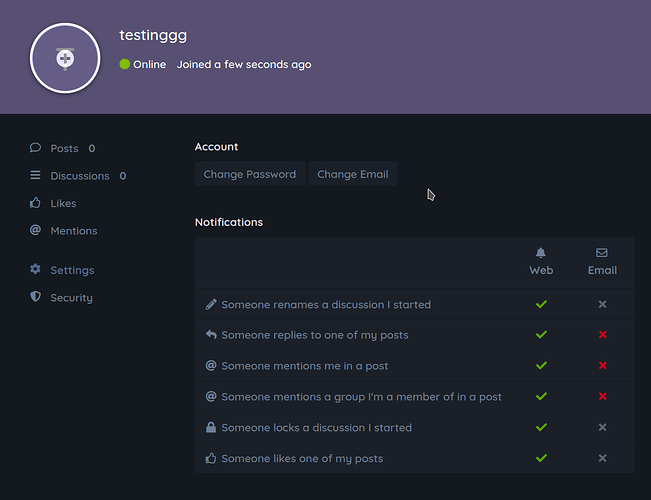Click the Account heading
The height and width of the screenshot is (500, 651).
tap(216, 147)
